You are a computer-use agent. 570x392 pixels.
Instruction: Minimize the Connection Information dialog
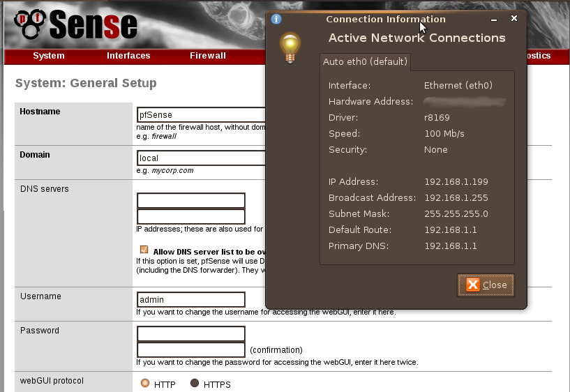(x=494, y=19)
